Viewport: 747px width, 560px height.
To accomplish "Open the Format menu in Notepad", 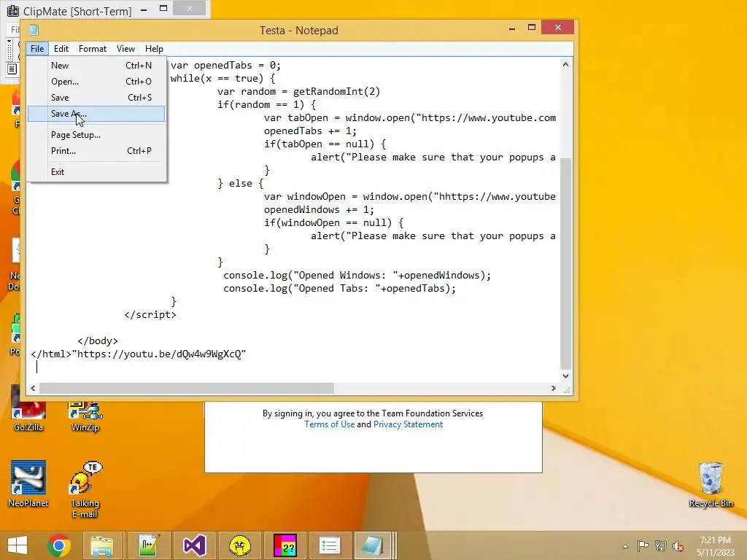I will [x=93, y=49].
